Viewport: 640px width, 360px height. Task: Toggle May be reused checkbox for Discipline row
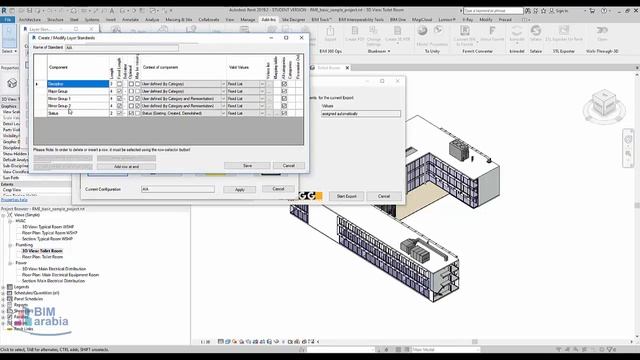pyautogui.click(x=138, y=84)
